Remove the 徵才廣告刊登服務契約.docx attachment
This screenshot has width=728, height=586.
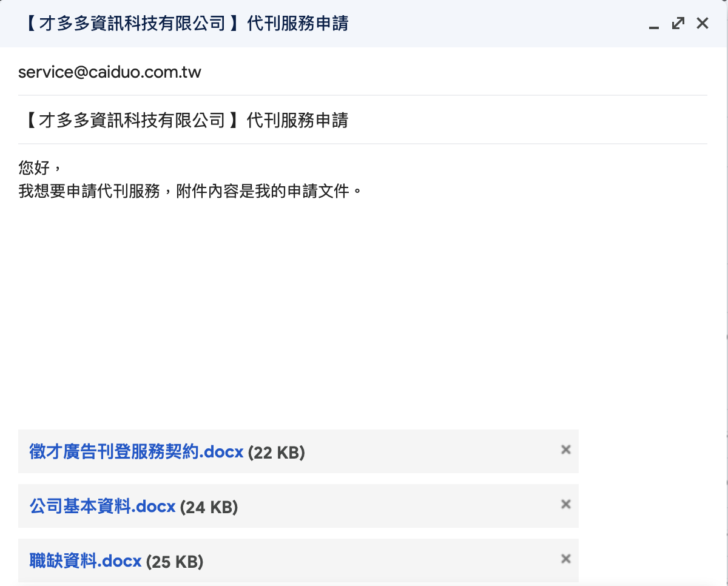566,450
